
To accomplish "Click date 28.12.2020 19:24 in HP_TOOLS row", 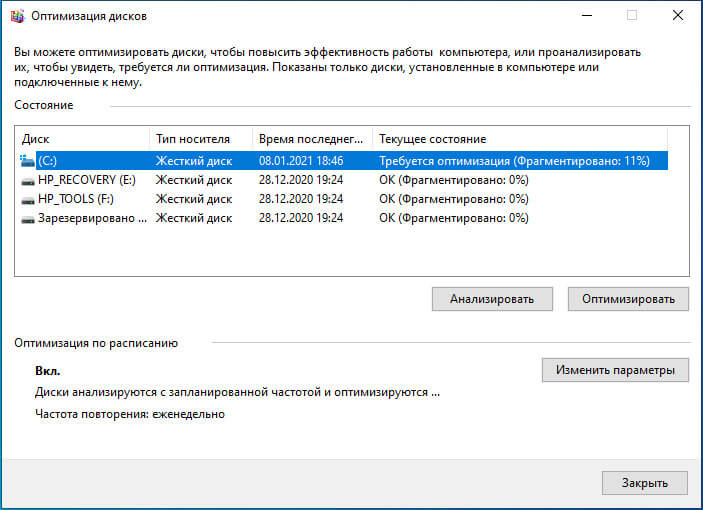I will (x=301, y=199).
